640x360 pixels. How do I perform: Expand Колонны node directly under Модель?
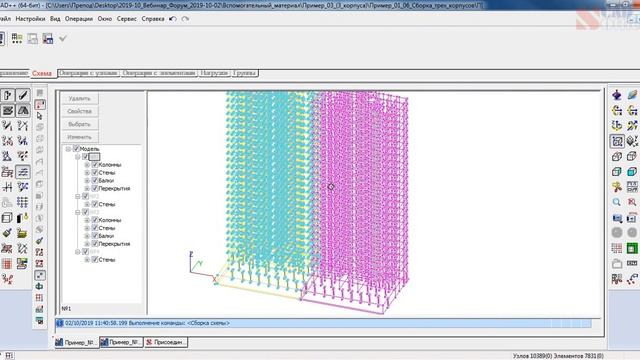click(87, 165)
